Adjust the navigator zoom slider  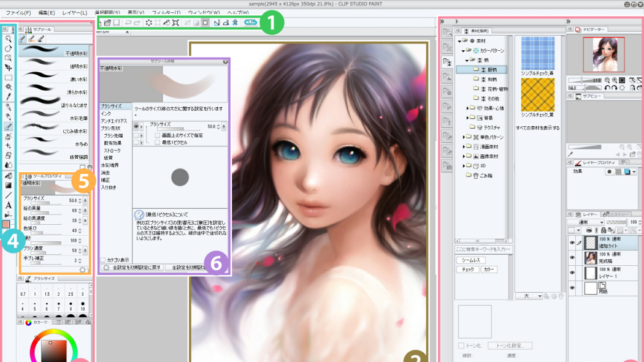[585, 80]
